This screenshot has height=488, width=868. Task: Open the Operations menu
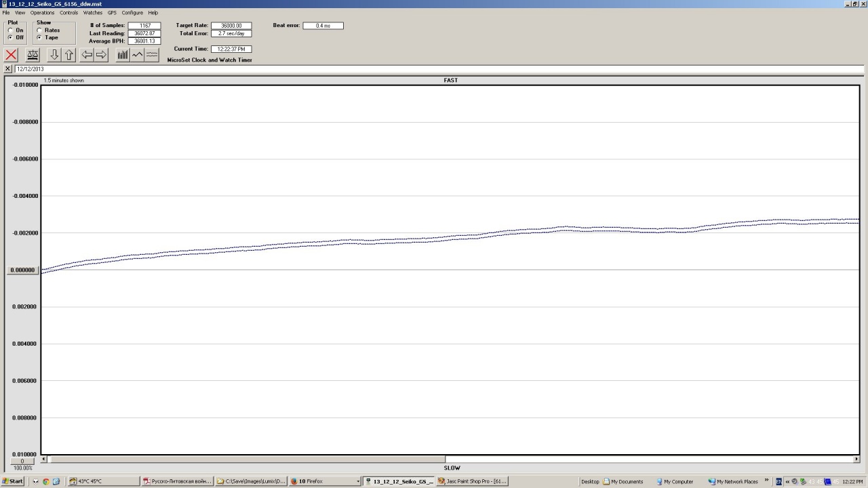pyautogui.click(x=42, y=13)
